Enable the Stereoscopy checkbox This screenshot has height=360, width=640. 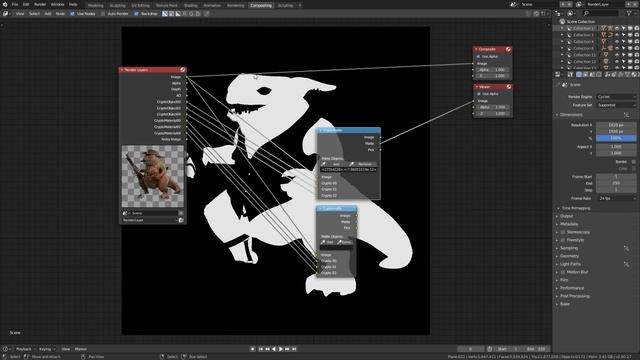click(x=563, y=232)
